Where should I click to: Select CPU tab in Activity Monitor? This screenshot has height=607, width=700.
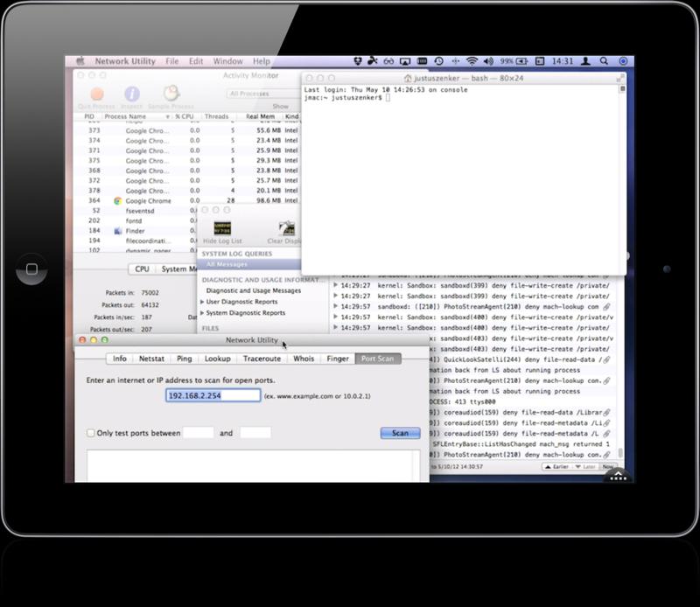point(142,269)
